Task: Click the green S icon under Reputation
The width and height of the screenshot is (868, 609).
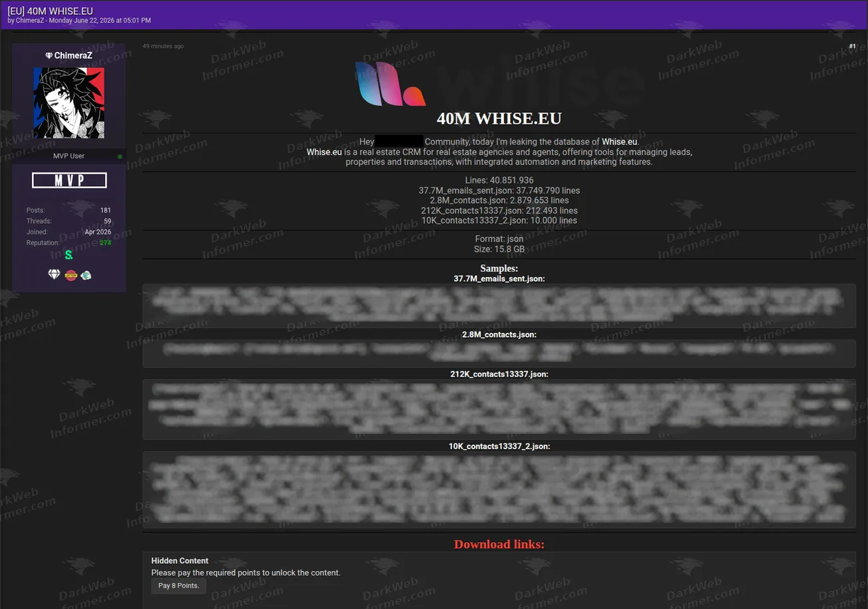Action: [x=69, y=255]
